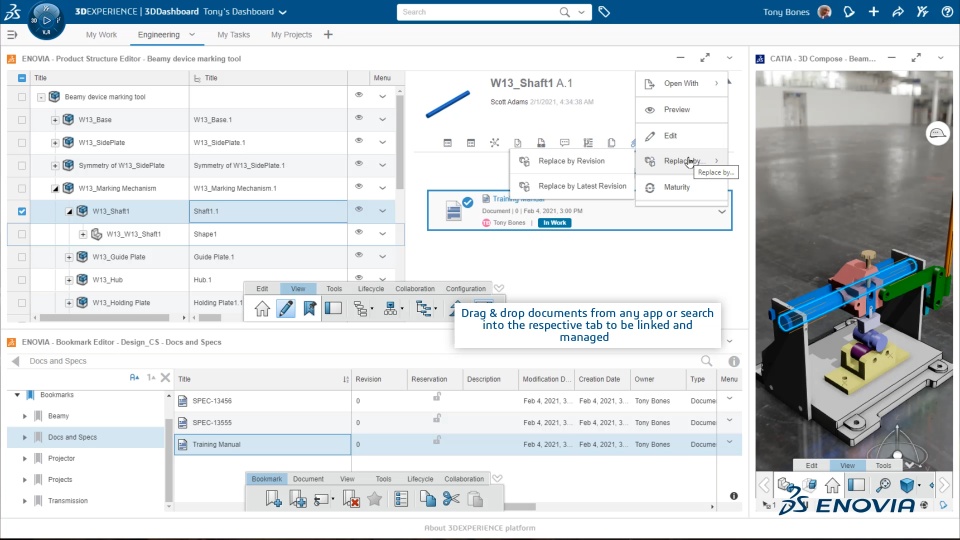This screenshot has width=960, height=540.
Task: Choose Replace by Latest Revision
Action: coord(571,186)
